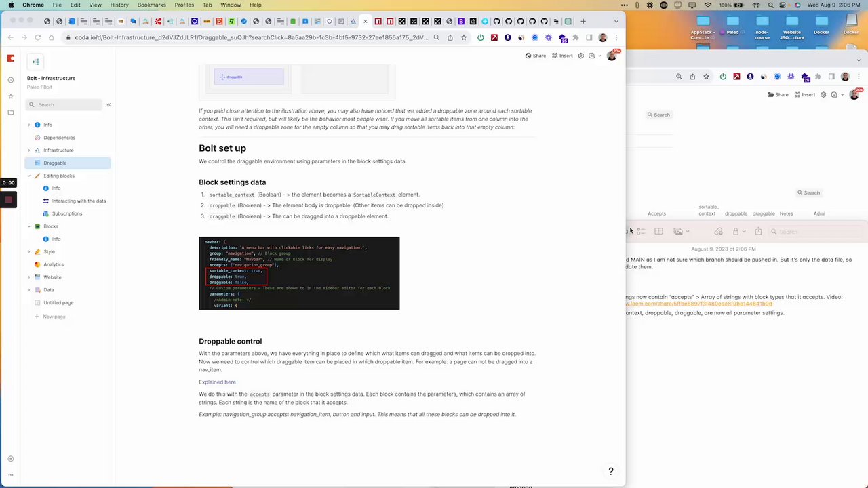Open the Paleo desktop folder

coord(732,26)
